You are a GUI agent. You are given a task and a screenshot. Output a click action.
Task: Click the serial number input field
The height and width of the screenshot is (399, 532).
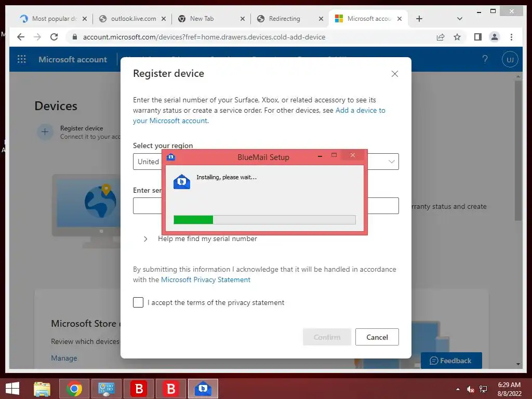tap(265, 206)
